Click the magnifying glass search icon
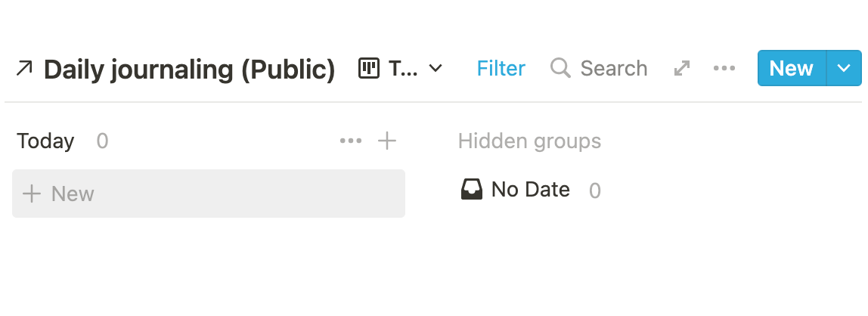 (x=560, y=68)
